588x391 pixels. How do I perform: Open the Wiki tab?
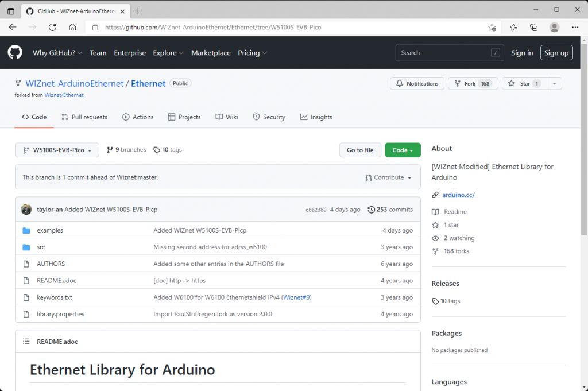[227, 117]
